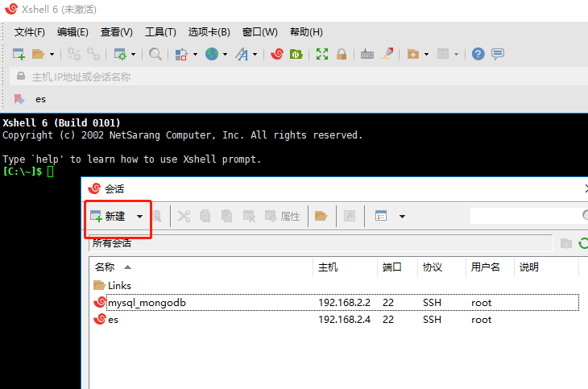Sort sessions by 主机 column header
This screenshot has height=389, width=588.
coord(345,267)
